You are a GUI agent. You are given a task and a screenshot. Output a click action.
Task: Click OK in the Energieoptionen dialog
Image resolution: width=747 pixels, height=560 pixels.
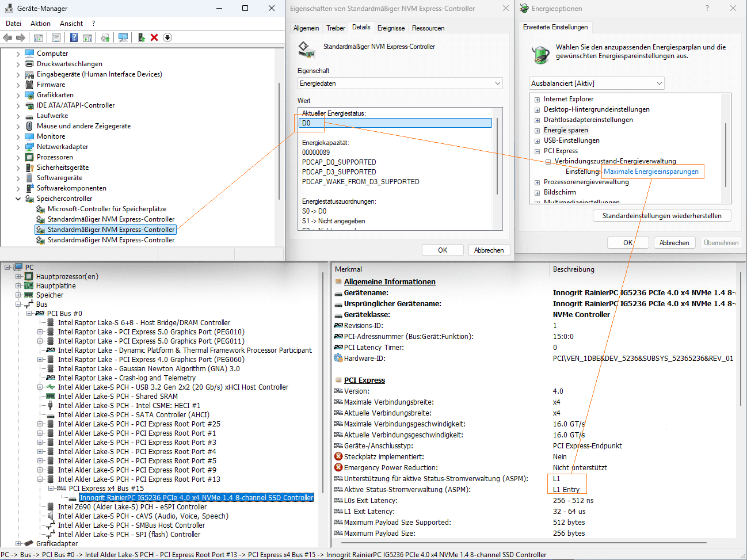point(628,243)
